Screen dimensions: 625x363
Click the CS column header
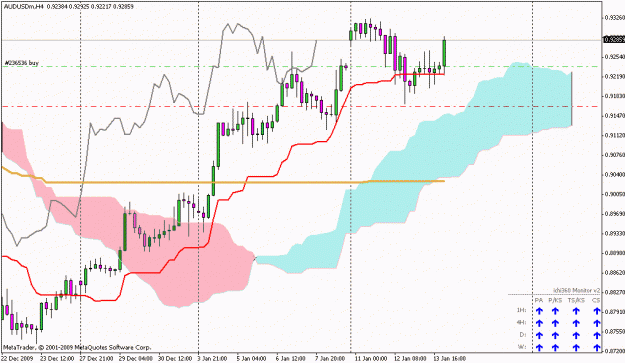pos(596,300)
